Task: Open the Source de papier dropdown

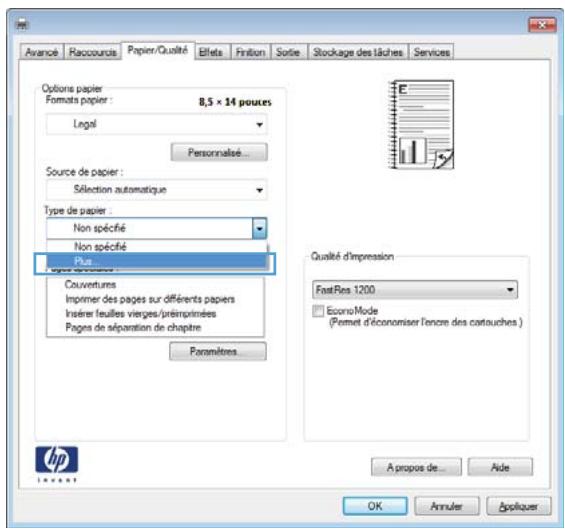Action: (157, 189)
